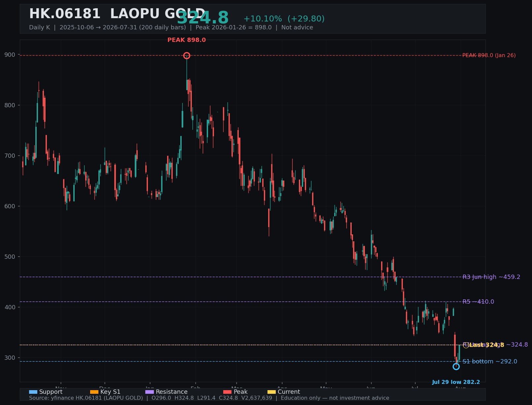Viewport: 532px width, 405px height.
Task: Click the orange Key S1 legend swatch
Action: (x=94, y=392)
